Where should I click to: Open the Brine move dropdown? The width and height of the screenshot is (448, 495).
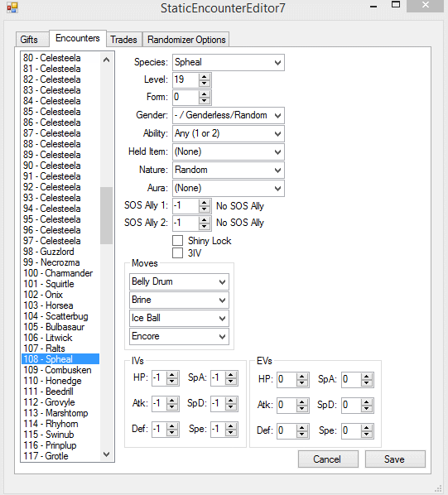pyautogui.click(x=179, y=300)
